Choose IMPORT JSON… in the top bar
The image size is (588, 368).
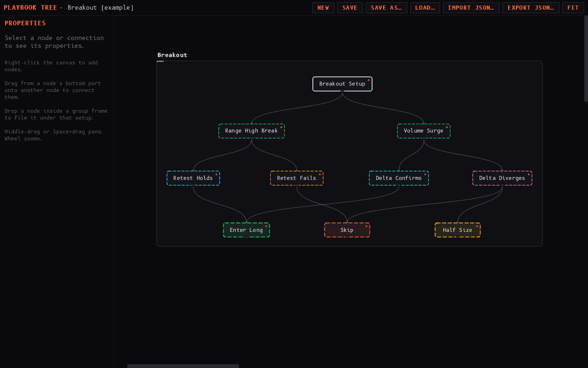coord(471,8)
